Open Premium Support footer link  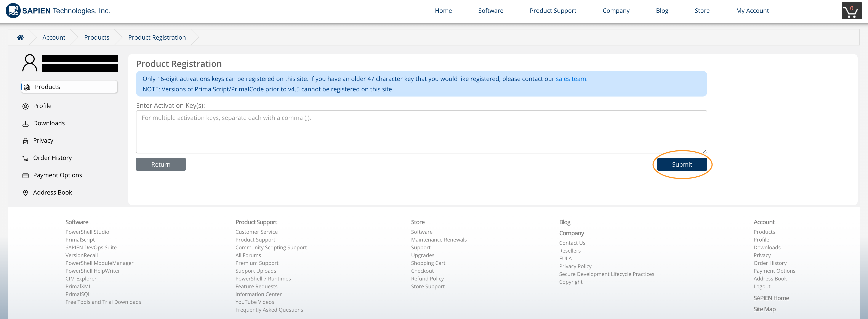[257, 263]
